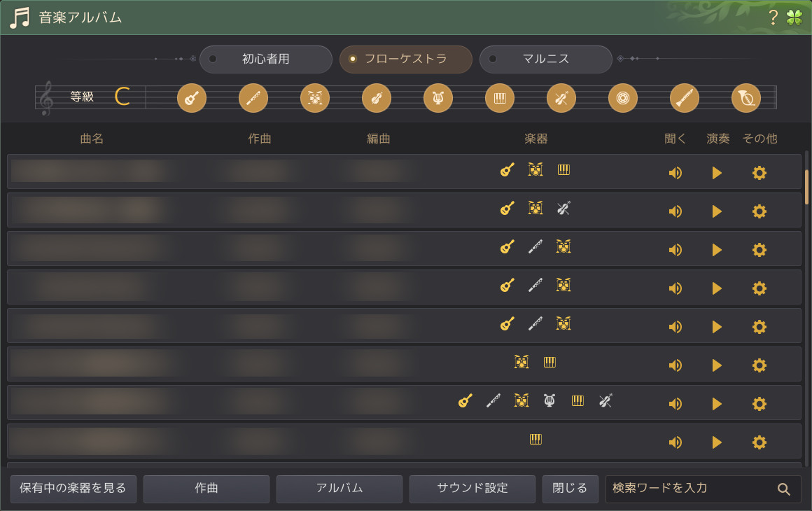Viewport: 812px width, 511px height.
Task: Select the guitar instrument filter
Action: (x=192, y=98)
